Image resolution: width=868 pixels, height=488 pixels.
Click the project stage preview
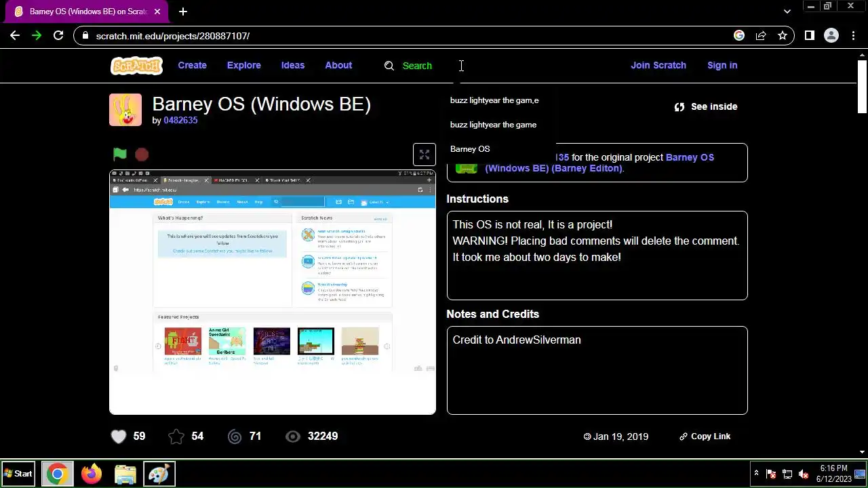click(273, 292)
